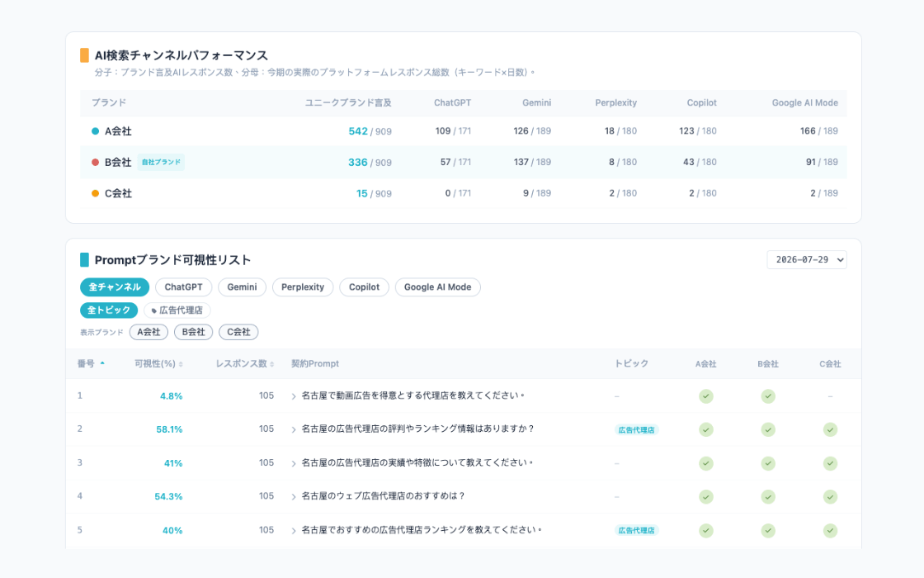Click the green check in row 1 B会社 column

[x=768, y=396]
